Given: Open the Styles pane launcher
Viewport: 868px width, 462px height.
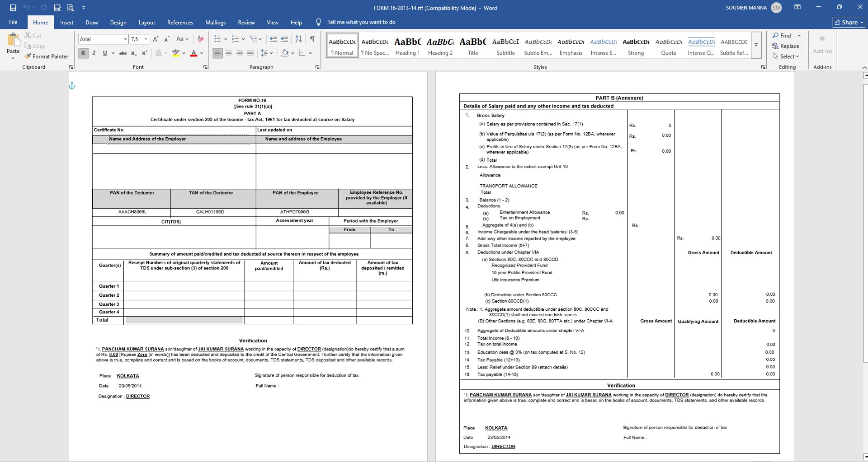Looking at the screenshot, I should [763, 67].
